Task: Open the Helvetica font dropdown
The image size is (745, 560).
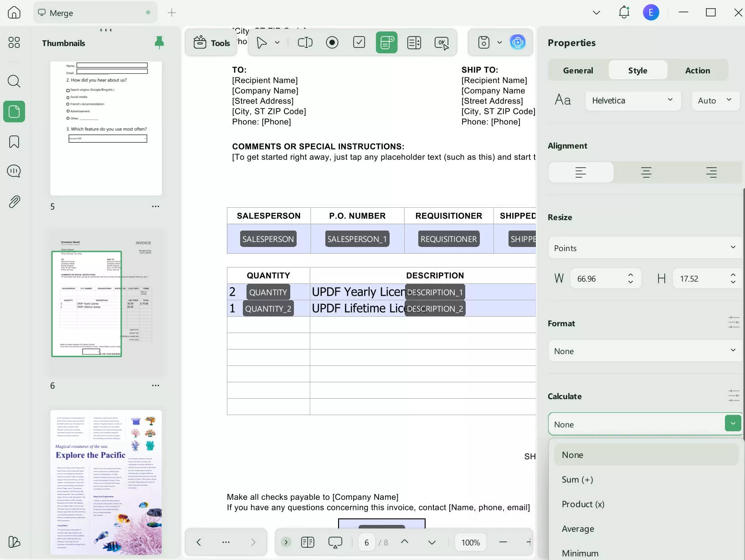Action: point(632,101)
